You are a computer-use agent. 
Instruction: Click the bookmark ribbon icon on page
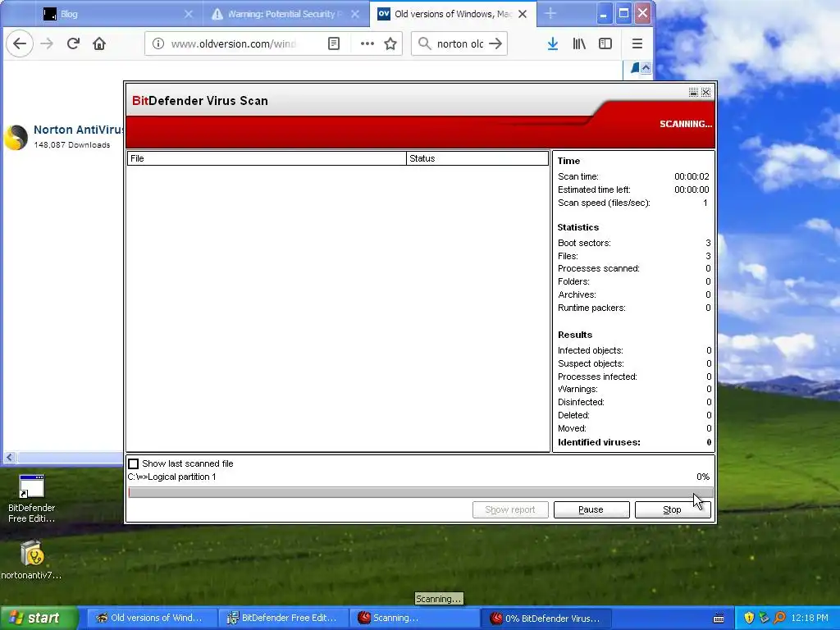point(635,68)
